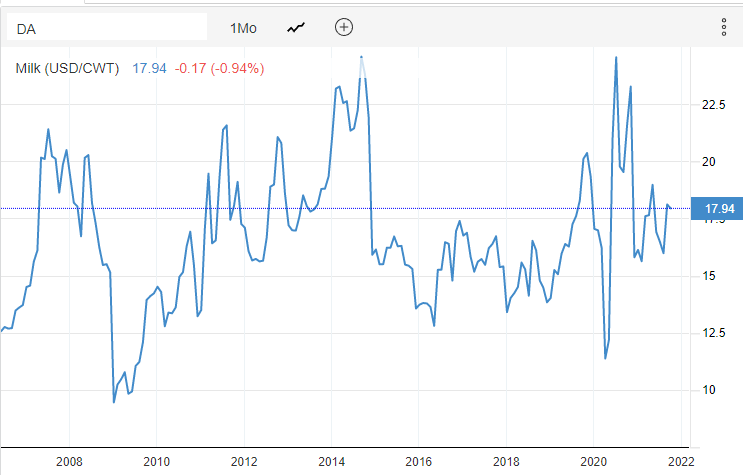Click the 2022 label on time axis
Viewport: 743px width, 475px height.
681,461
